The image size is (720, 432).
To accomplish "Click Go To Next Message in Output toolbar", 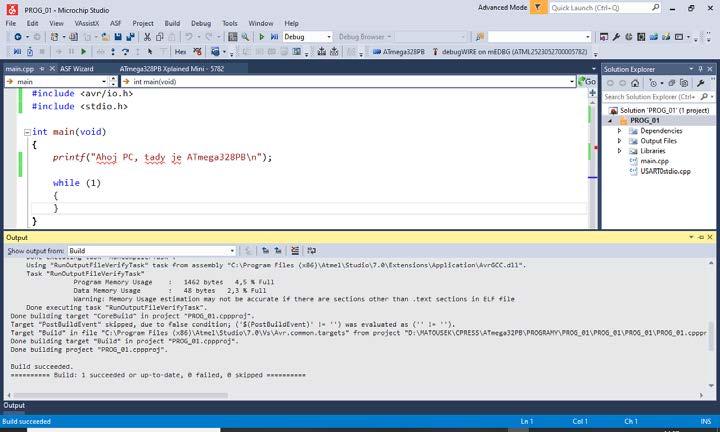I will (x=278, y=251).
